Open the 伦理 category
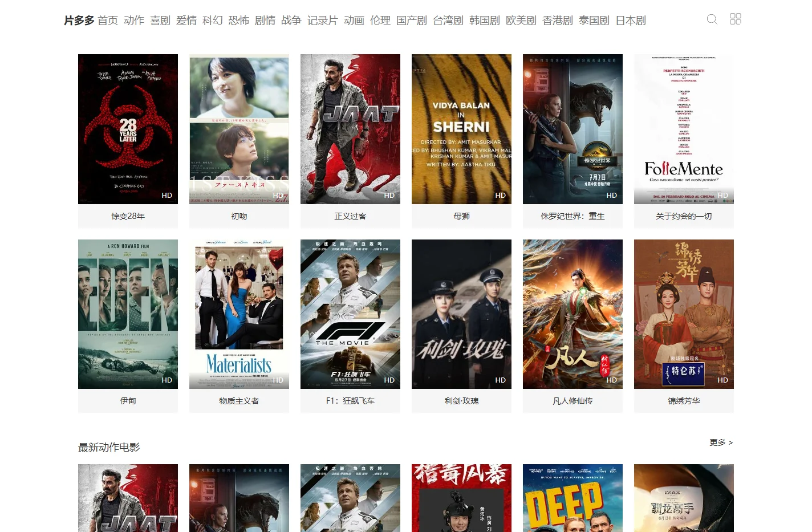Image resolution: width=812 pixels, height=532 pixels. tap(380, 21)
